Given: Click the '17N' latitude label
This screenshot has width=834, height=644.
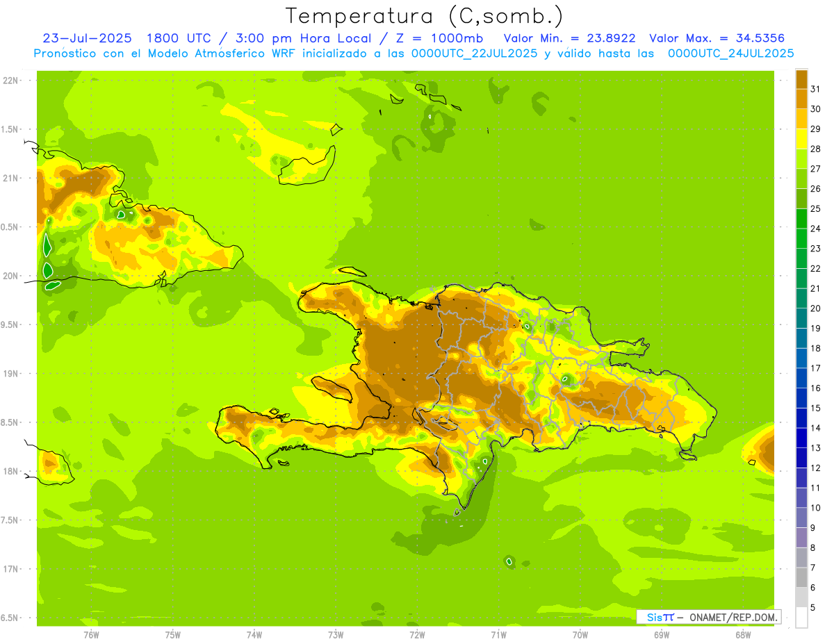Looking at the screenshot, I should pyautogui.click(x=10, y=569).
